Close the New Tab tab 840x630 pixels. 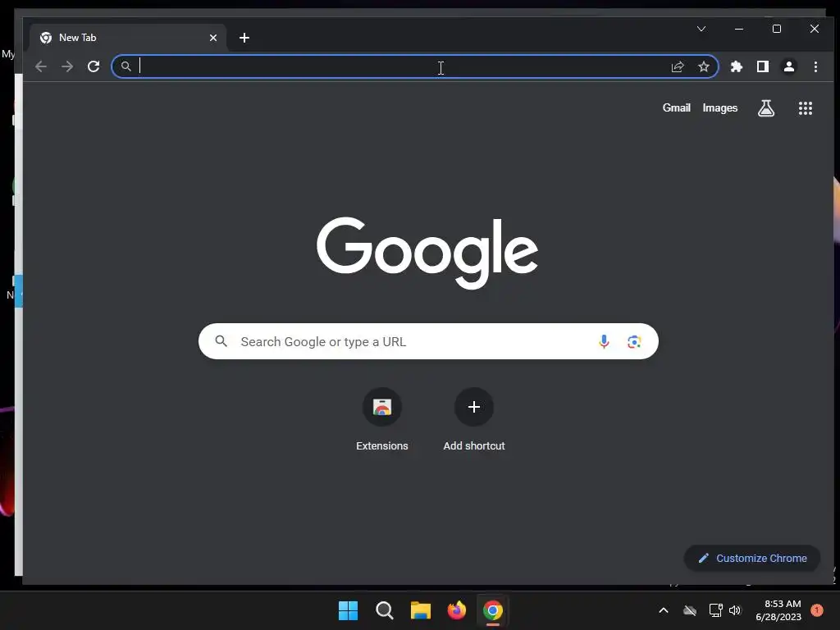click(213, 38)
